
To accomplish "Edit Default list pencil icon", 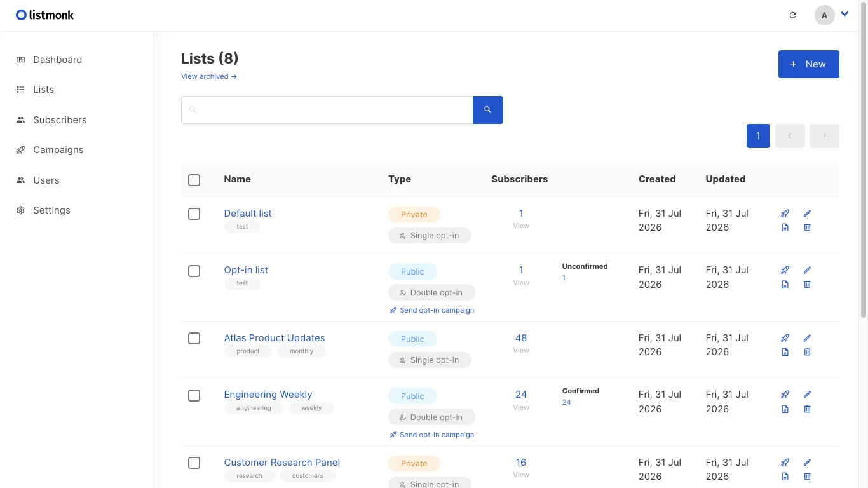I will point(807,213).
